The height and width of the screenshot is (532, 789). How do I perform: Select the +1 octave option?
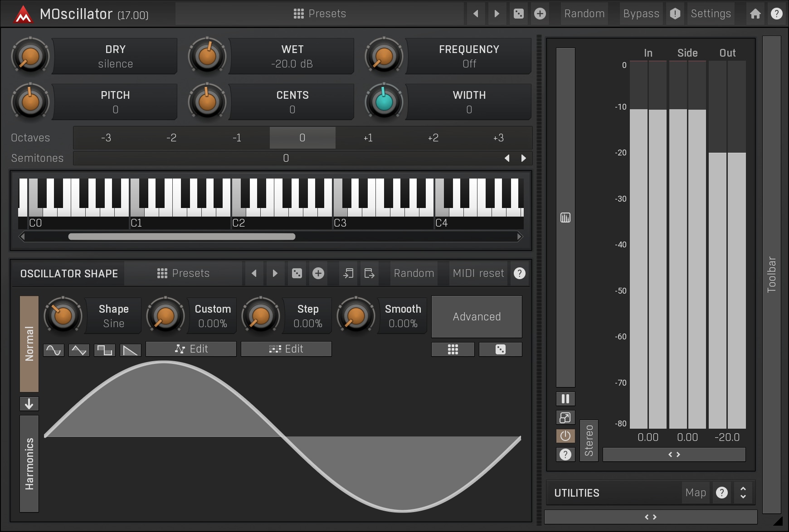point(368,138)
